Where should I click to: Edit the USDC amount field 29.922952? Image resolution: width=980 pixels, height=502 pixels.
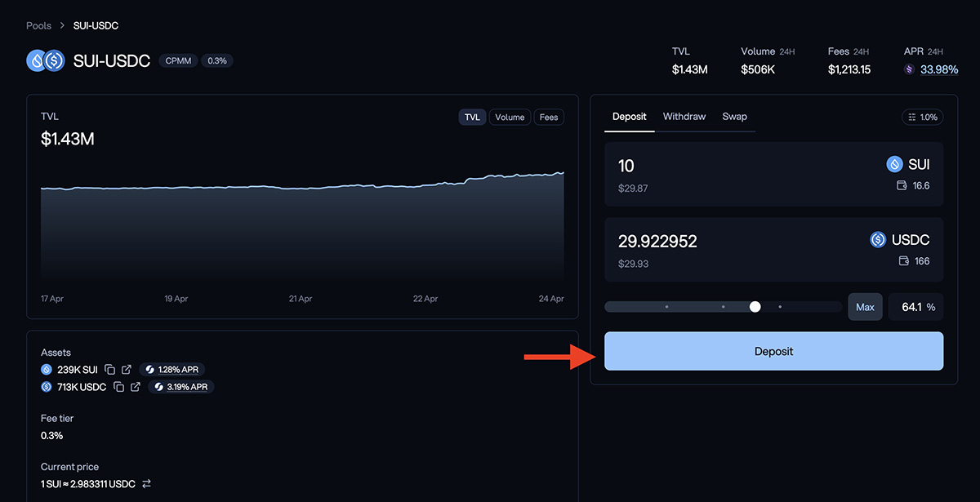click(x=657, y=241)
